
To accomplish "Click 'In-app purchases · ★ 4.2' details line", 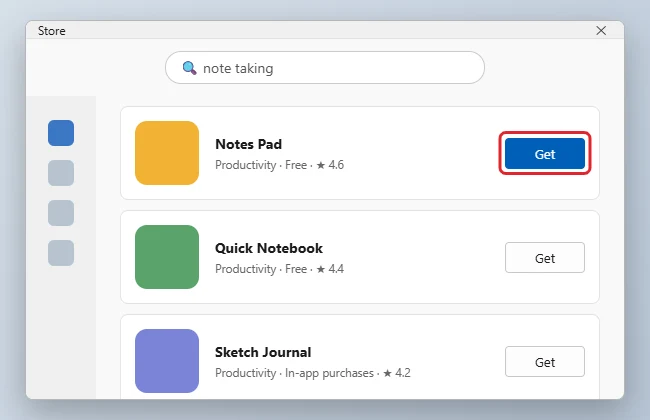I will [347, 373].
